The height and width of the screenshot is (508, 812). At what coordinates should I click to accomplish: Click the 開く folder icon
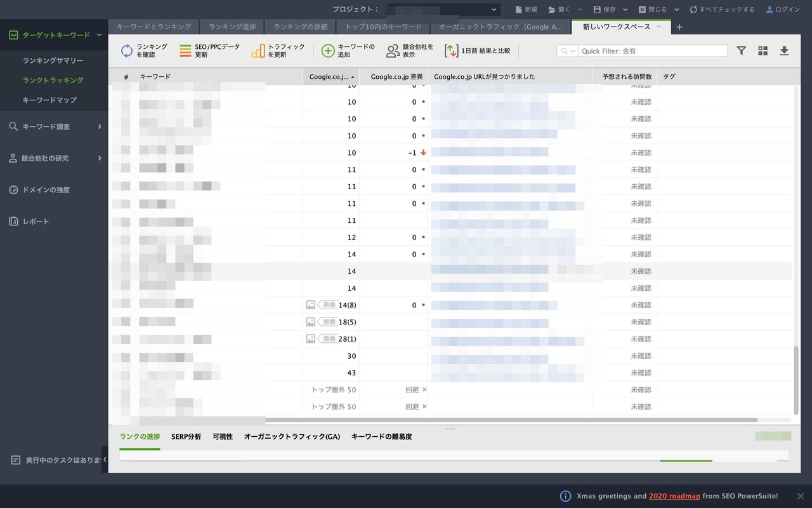point(551,10)
